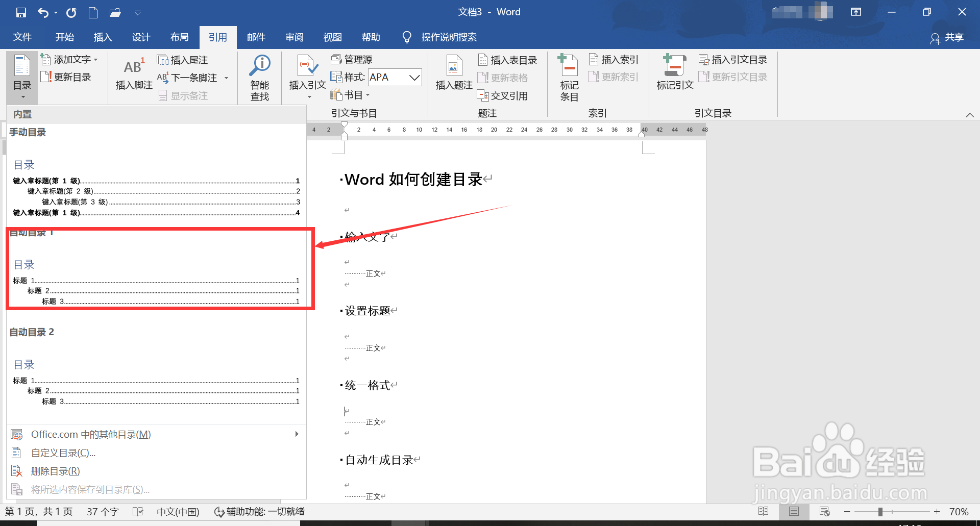Screen dimensions: 980x526
Task: Create a new blank document icon
Action: pos(93,12)
